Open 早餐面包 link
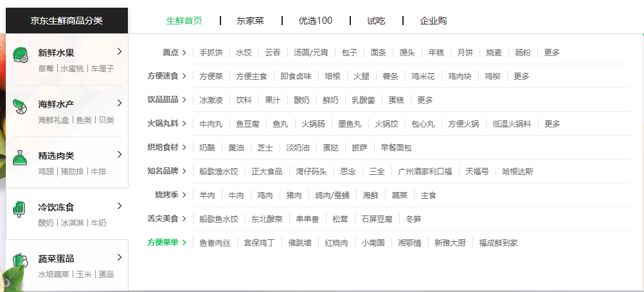The image size is (644, 292). pyautogui.click(x=396, y=148)
